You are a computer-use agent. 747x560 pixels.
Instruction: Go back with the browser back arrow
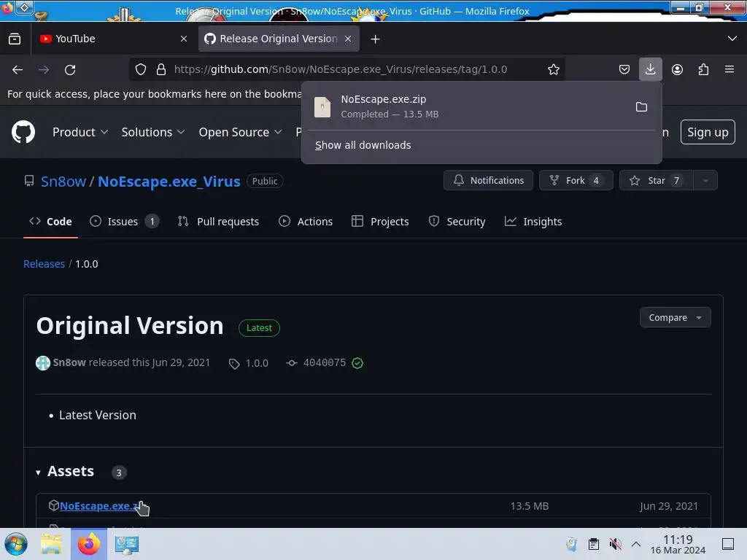click(x=18, y=69)
